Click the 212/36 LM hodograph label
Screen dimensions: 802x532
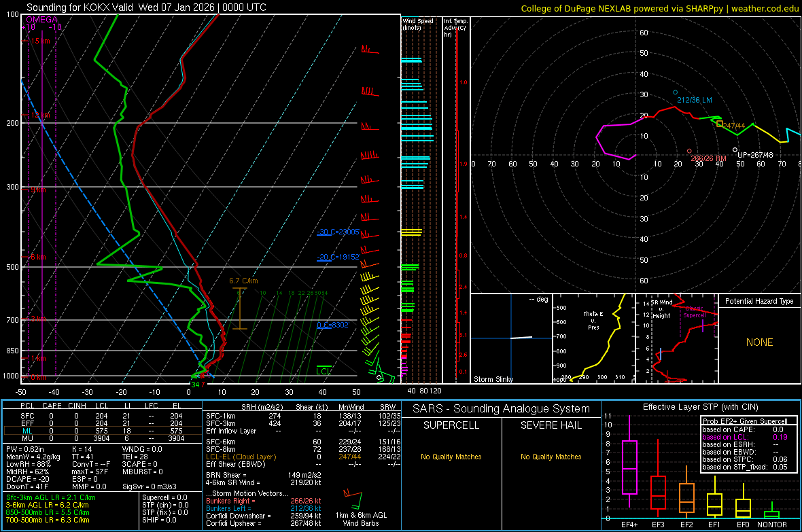pos(695,100)
